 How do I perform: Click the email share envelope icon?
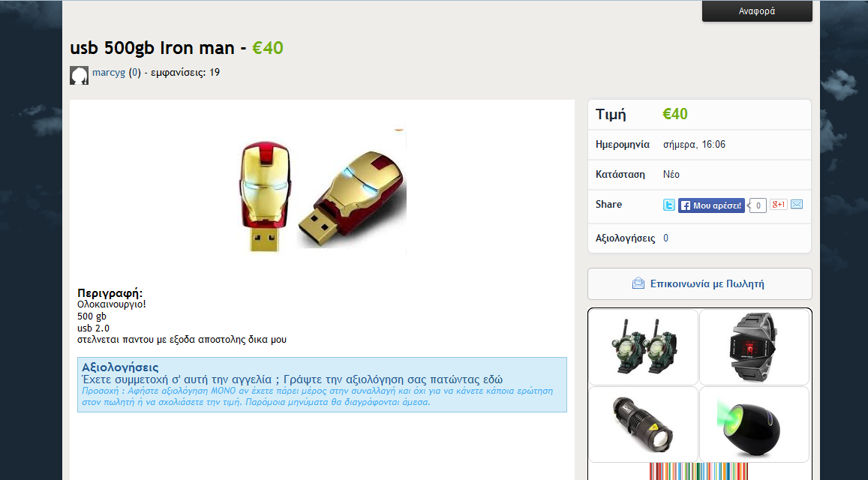tap(797, 204)
